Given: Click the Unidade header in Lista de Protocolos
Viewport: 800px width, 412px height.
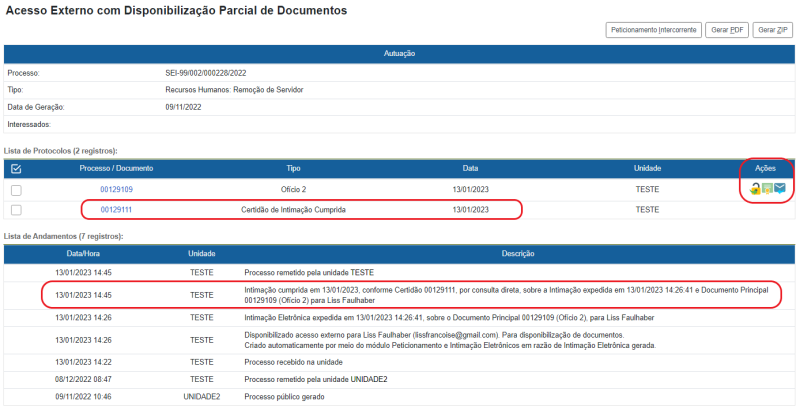Looking at the screenshot, I should tap(647, 168).
